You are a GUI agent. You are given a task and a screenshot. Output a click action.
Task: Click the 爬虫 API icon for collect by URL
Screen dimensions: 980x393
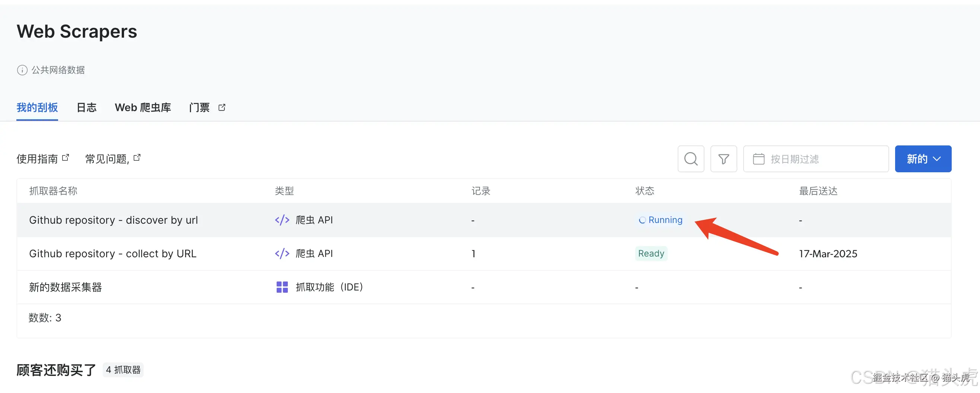pos(282,253)
